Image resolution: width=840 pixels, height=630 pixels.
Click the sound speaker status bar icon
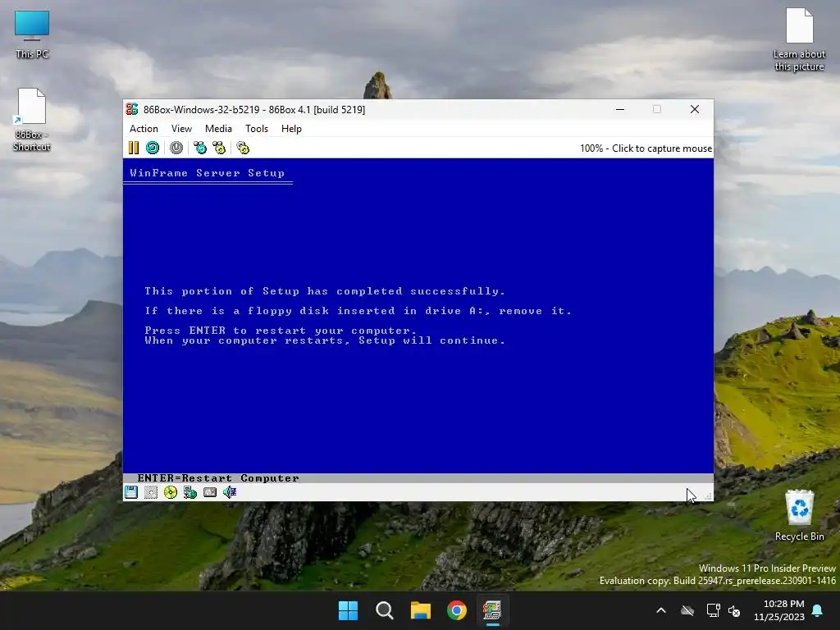point(230,492)
